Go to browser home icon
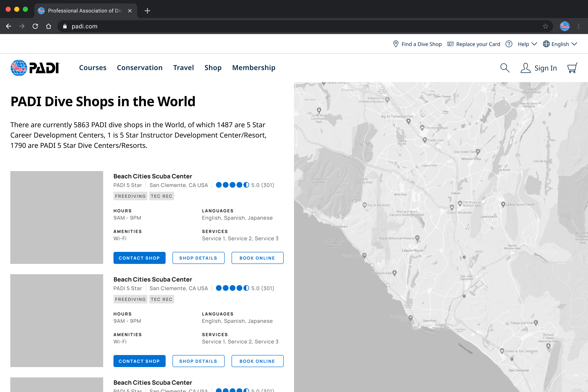 [49, 26]
